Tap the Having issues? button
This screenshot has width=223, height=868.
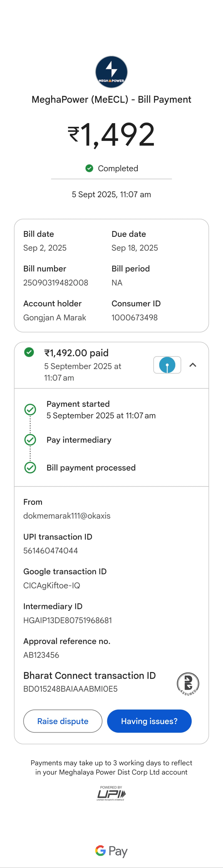point(149,721)
